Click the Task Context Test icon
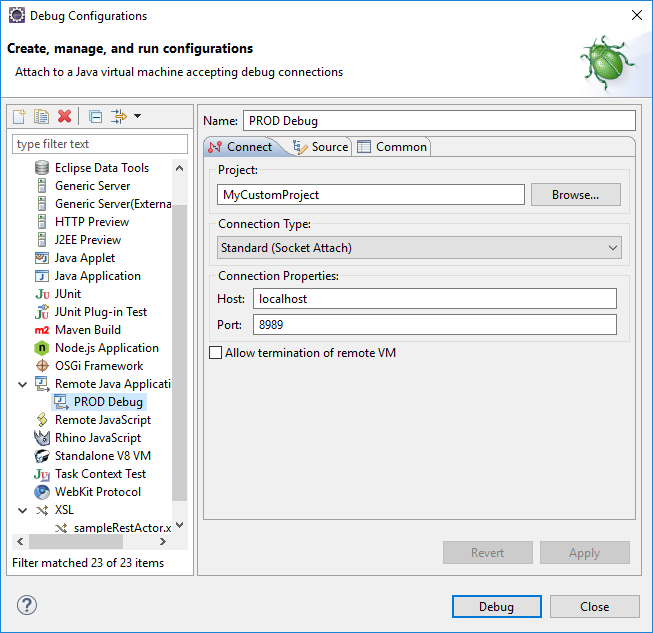The height and width of the screenshot is (633, 653). pos(42,474)
